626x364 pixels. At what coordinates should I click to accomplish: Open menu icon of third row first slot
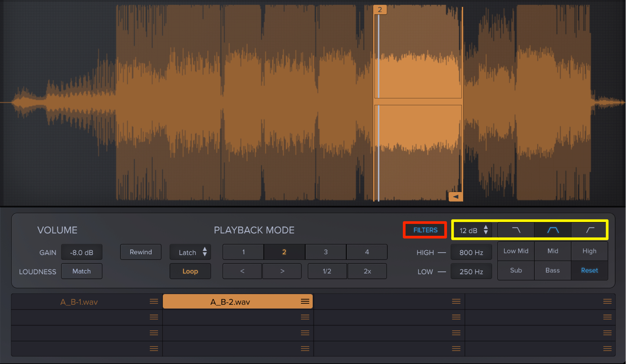[154, 333]
